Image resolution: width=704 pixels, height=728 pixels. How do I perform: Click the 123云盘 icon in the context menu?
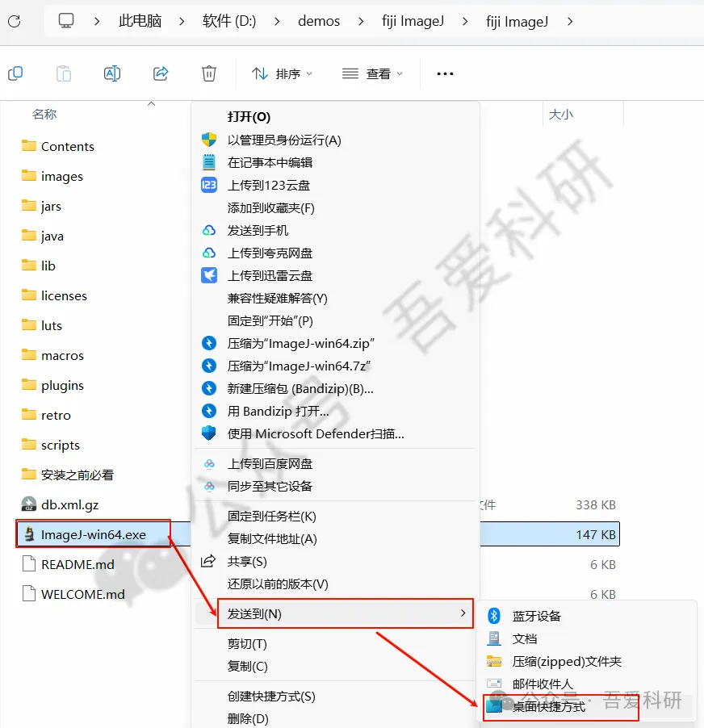coord(209,186)
